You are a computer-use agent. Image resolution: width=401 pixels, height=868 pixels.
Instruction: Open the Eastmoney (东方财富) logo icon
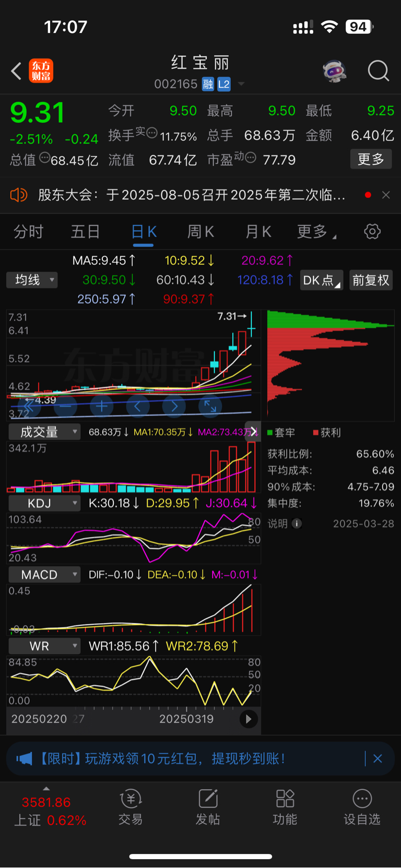click(41, 71)
